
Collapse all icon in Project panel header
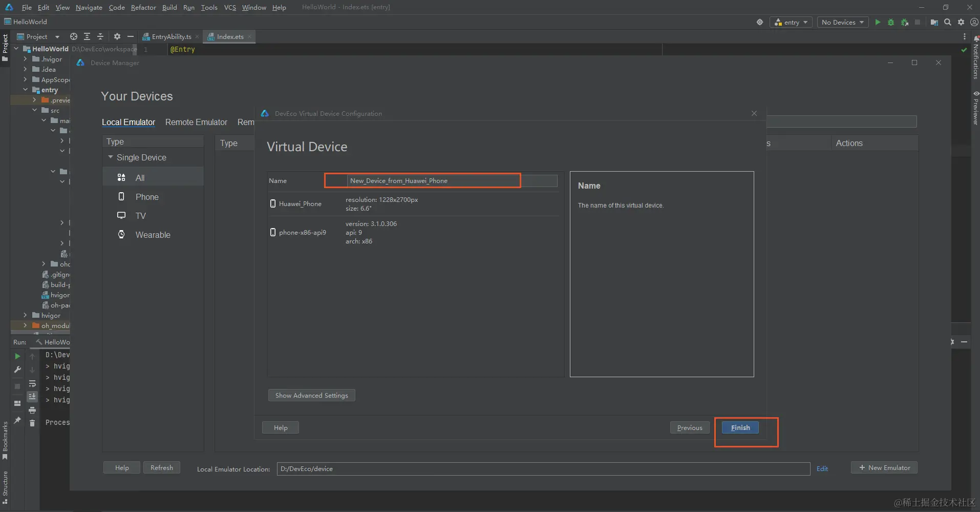pyautogui.click(x=100, y=36)
